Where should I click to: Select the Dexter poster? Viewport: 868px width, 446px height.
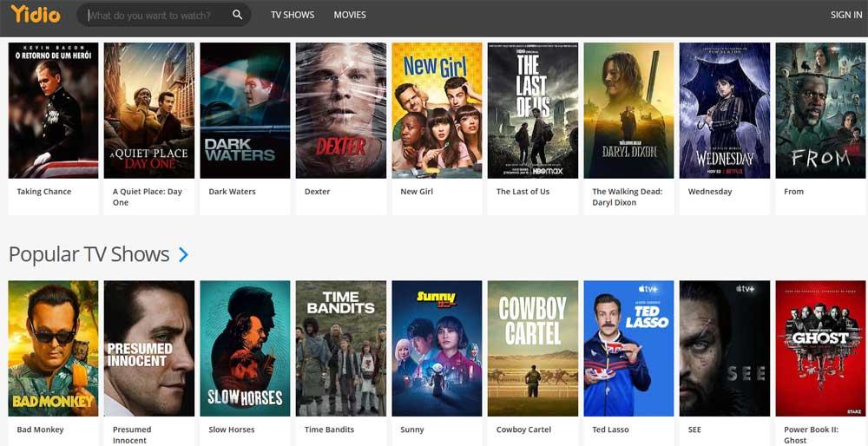340,110
